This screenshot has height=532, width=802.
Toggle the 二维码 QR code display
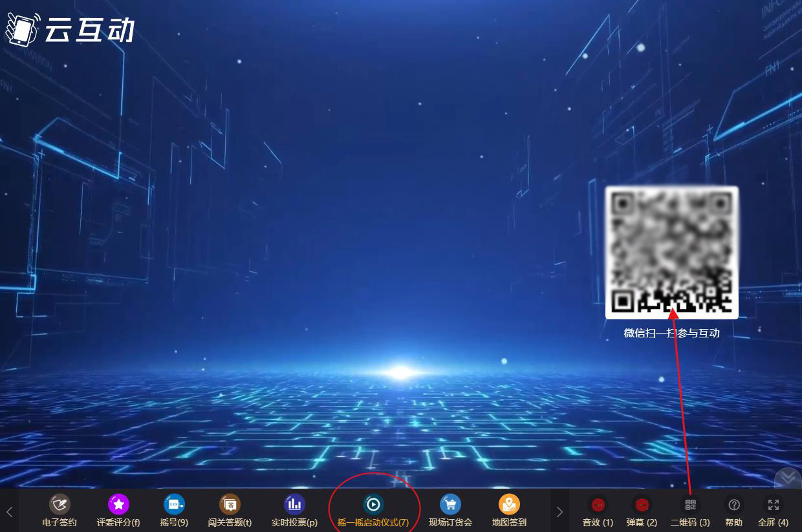[x=690, y=509]
